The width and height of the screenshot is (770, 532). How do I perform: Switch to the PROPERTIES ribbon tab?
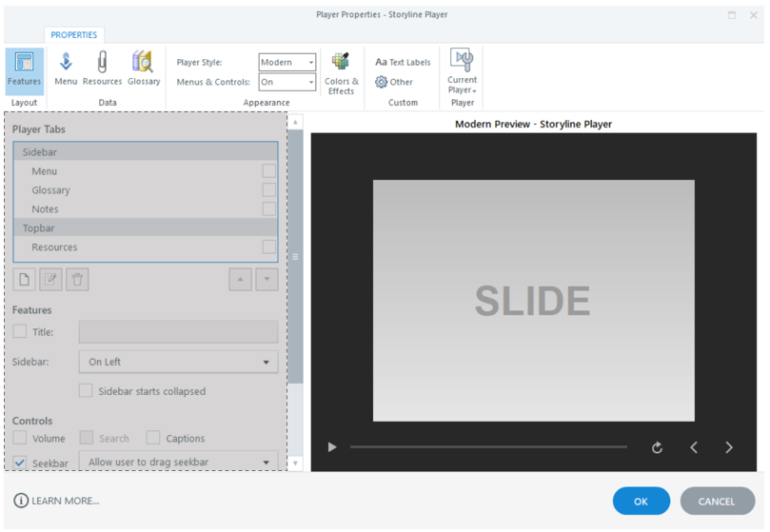73,35
